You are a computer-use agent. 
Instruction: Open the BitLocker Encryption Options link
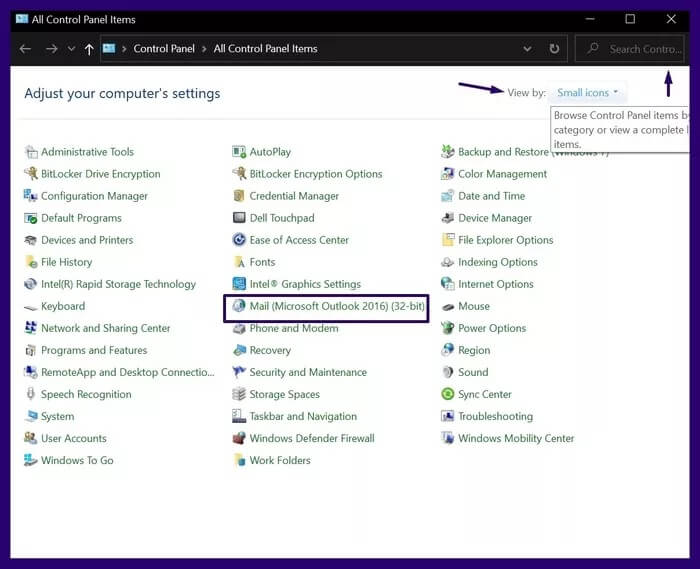316,174
